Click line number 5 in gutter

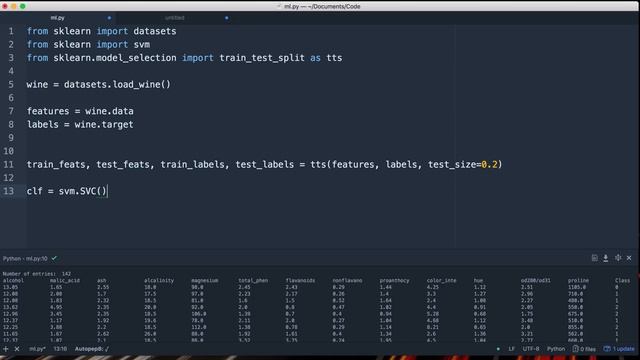pyautogui.click(x=11, y=84)
